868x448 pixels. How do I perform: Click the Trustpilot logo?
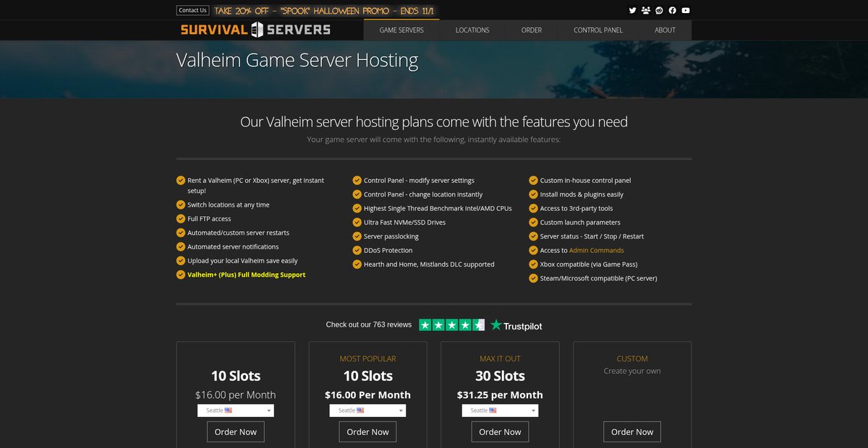pos(516,325)
